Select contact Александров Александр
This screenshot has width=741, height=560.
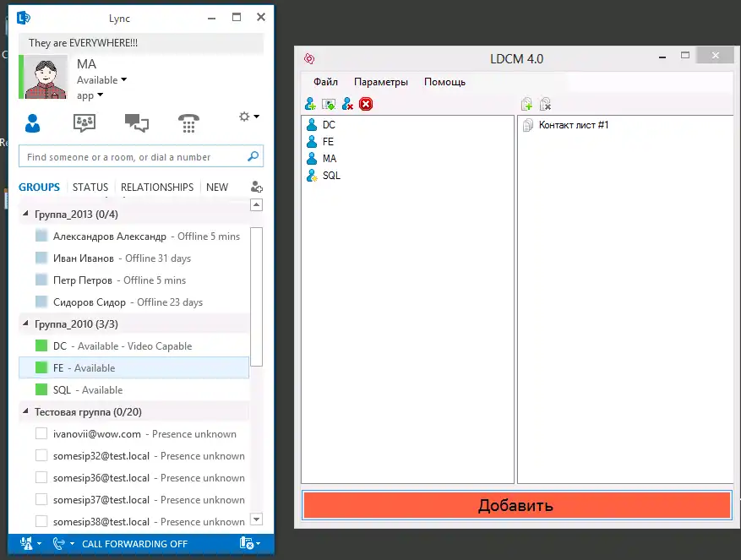coord(133,237)
